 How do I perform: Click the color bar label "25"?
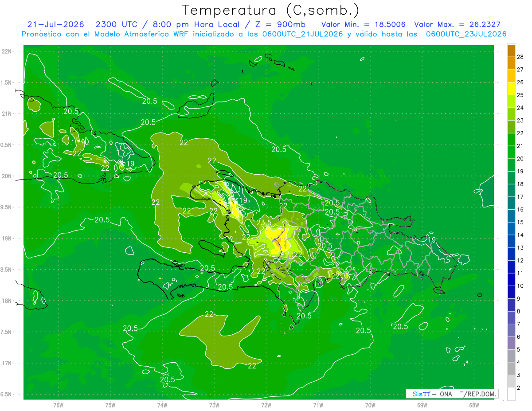[x=520, y=95]
